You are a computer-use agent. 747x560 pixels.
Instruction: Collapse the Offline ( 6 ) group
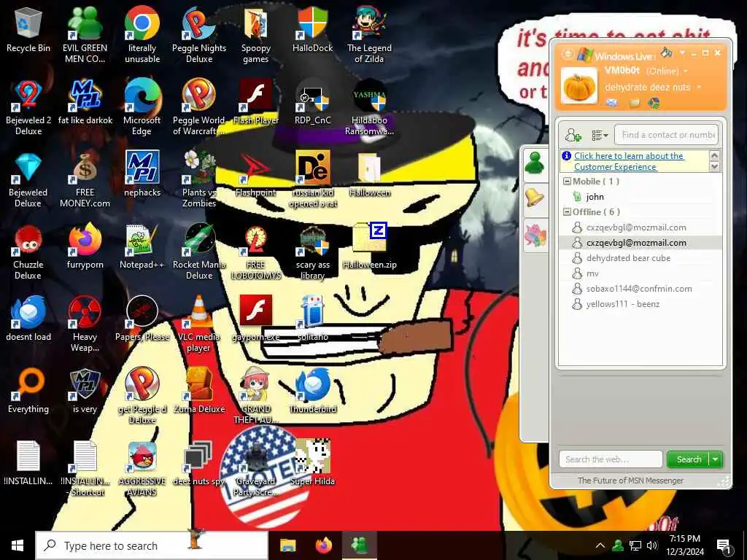pyautogui.click(x=567, y=212)
